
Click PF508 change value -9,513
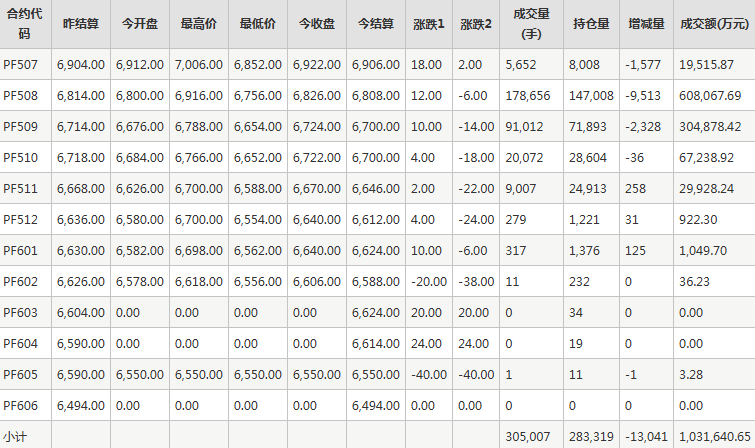643,95
